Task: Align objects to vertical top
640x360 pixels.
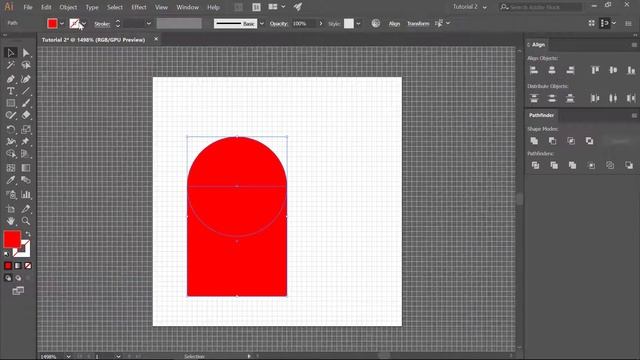Action: [x=595, y=70]
